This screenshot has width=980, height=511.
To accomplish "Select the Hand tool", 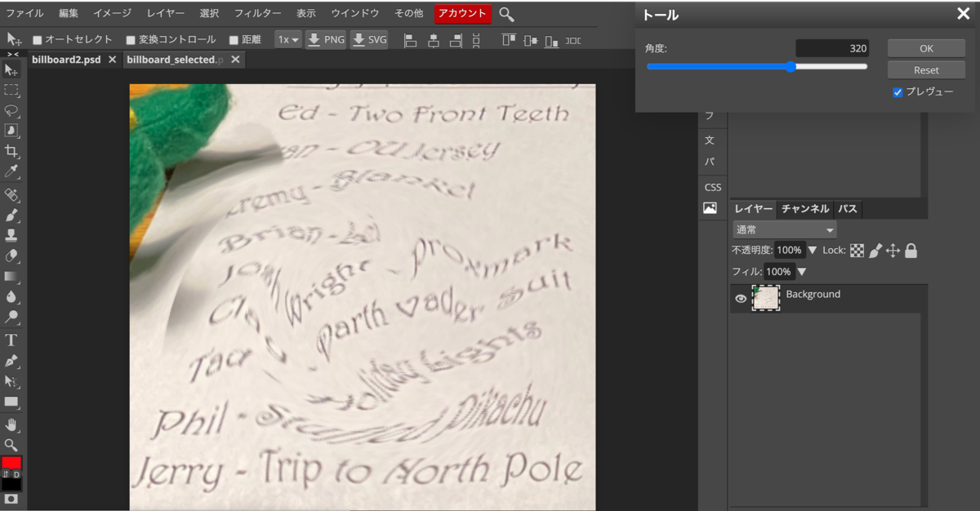I will 11,424.
